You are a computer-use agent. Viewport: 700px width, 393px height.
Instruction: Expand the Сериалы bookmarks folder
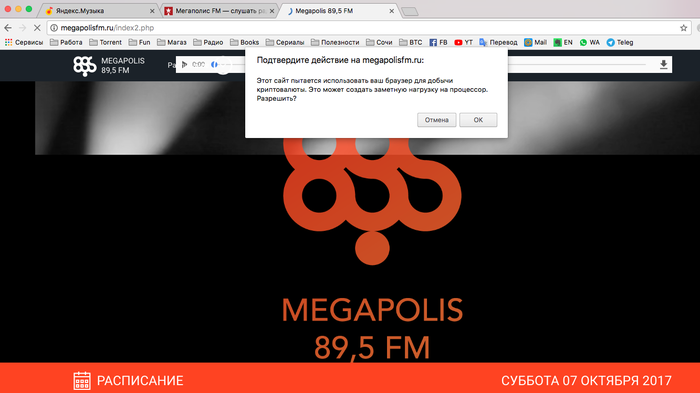coord(285,42)
